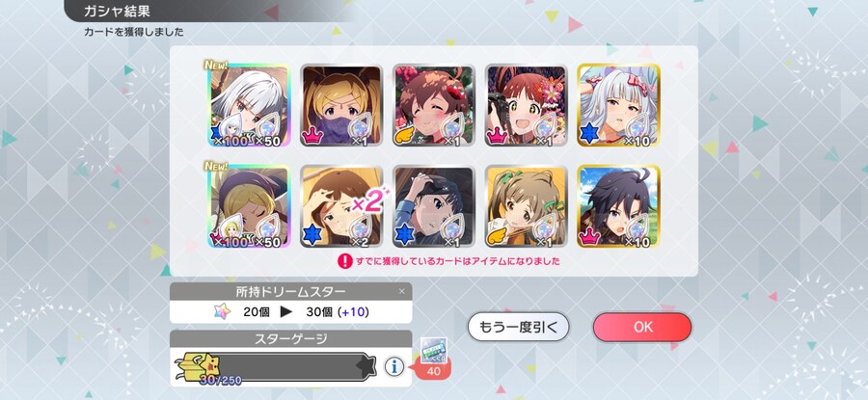This screenshot has height=400, width=868.
Task: Select the New hooded blonde card in second row
Action: 249,206
